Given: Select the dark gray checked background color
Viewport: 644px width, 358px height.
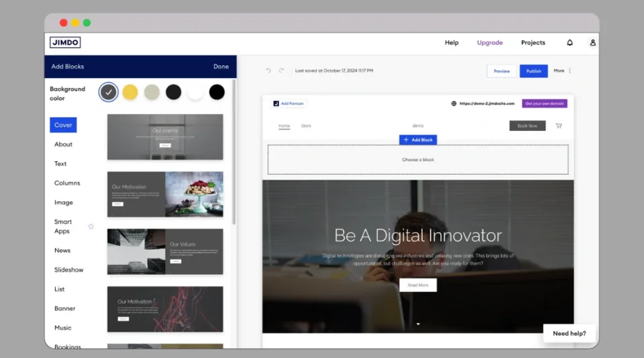Looking at the screenshot, I should tap(109, 92).
